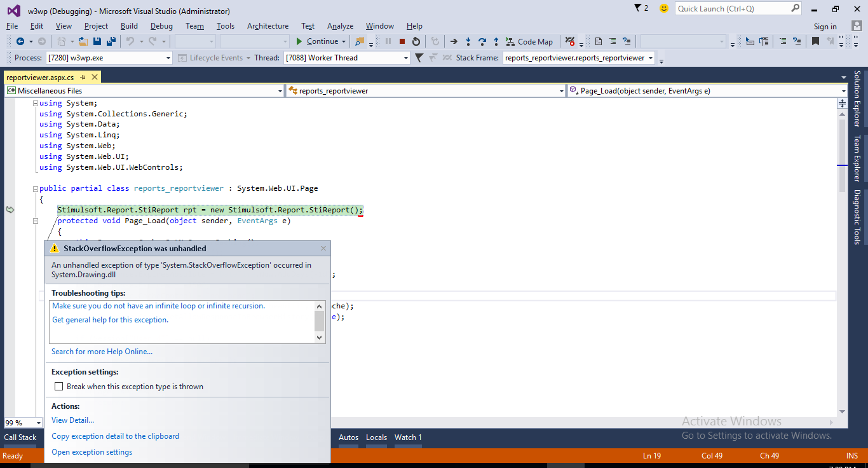Click the Find in Files toolbar icon
The image size is (868, 468).
[x=360, y=41]
